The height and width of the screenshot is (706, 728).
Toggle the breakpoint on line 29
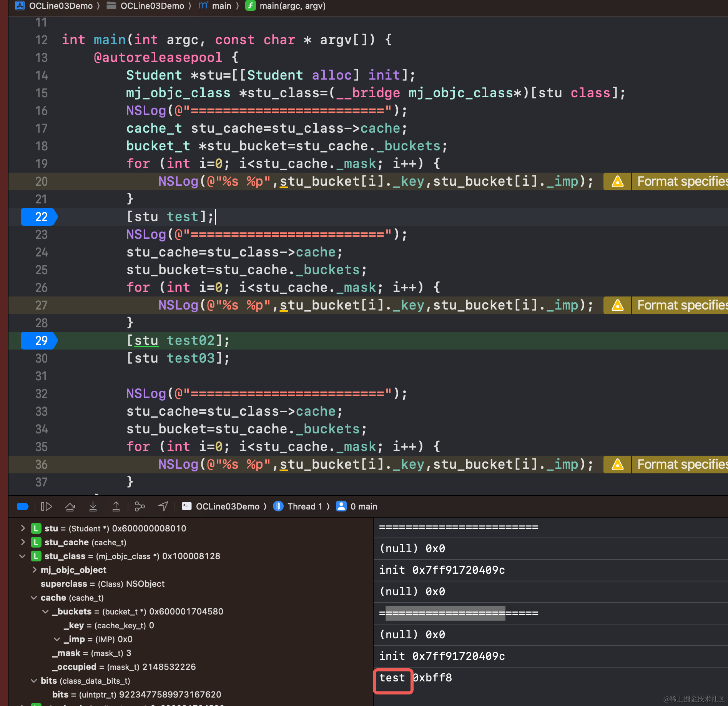coord(39,341)
